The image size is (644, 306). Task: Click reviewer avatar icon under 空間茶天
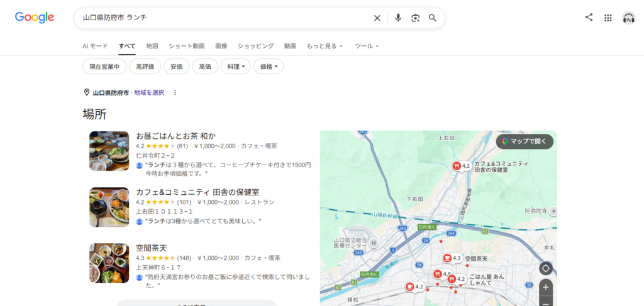coord(139,277)
